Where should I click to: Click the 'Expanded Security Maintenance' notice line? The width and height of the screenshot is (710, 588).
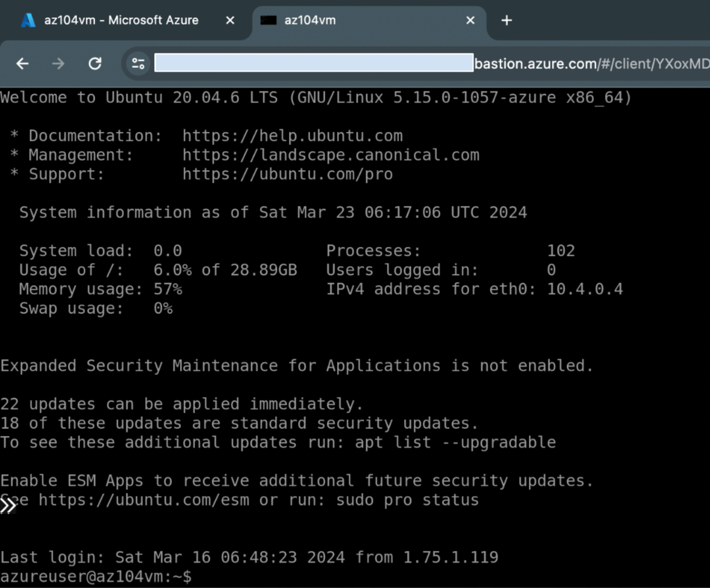pos(297,366)
